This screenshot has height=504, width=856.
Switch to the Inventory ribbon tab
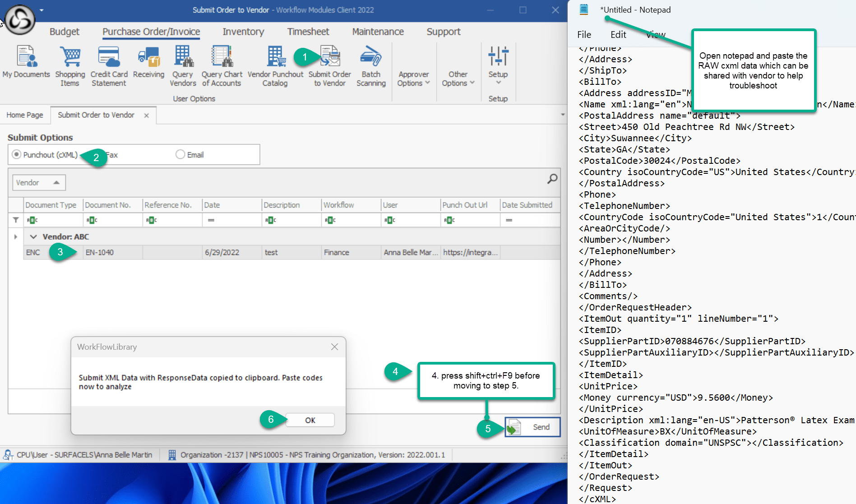243,32
